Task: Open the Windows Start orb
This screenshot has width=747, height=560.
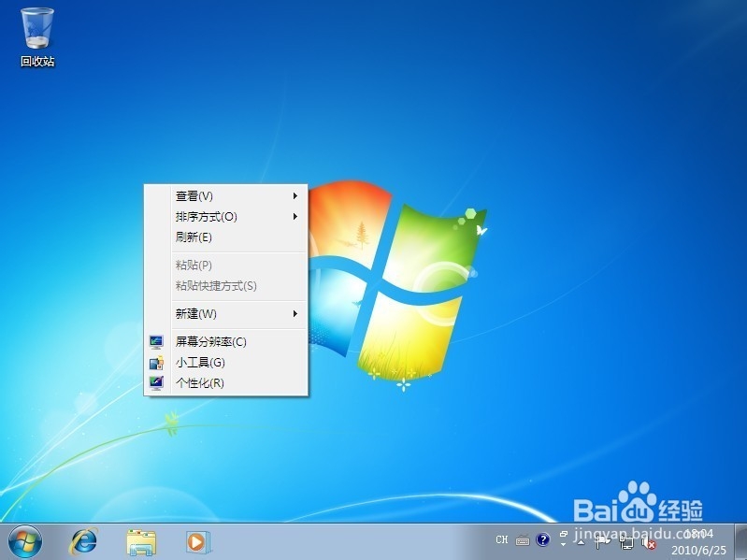Action: 24,542
